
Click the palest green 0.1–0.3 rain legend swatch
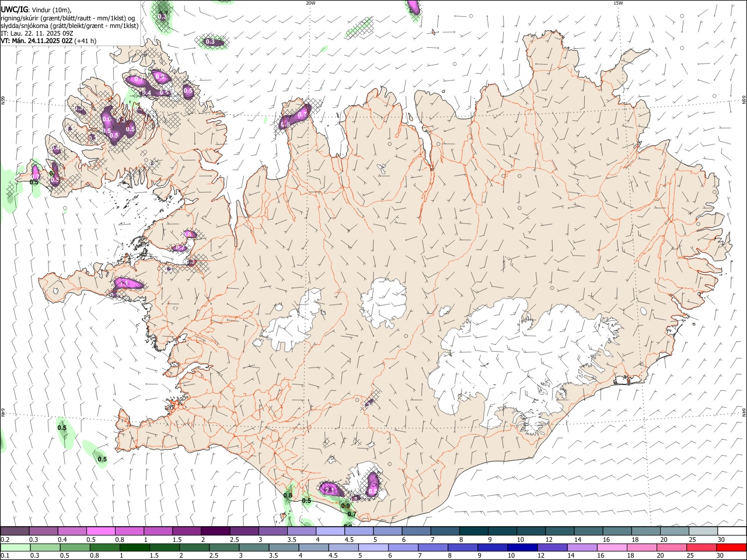point(16,547)
